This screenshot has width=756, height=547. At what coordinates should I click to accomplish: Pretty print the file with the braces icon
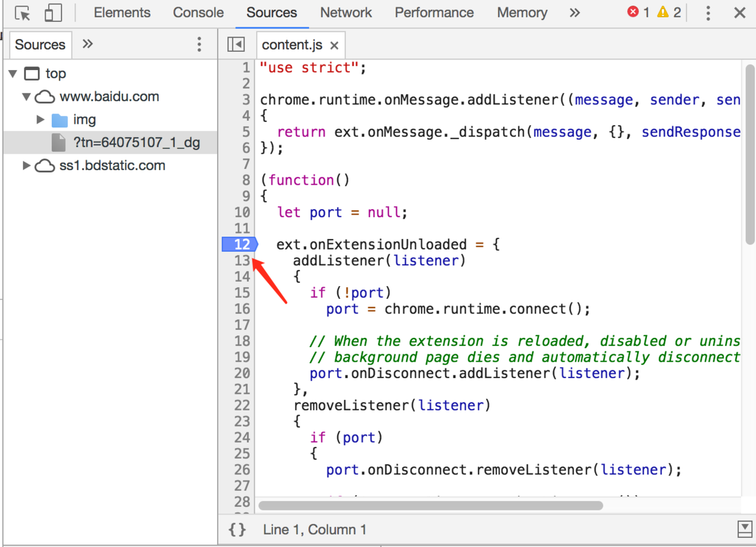coord(237,529)
